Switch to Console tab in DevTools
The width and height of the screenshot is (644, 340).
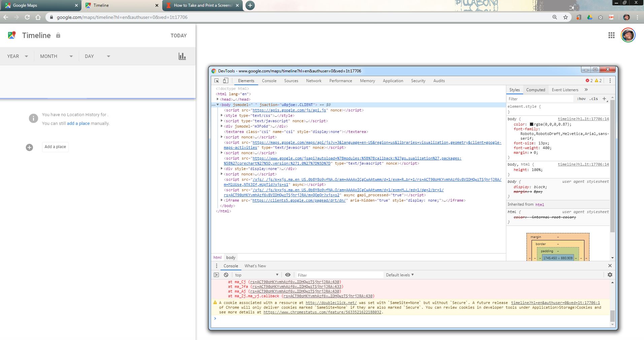pyautogui.click(x=269, y=81)
